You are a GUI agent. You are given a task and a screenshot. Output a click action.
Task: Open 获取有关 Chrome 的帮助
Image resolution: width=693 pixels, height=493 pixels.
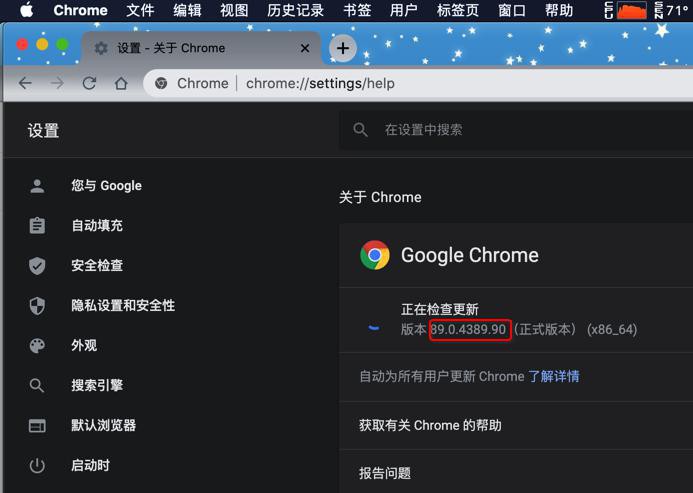(516, 425)
